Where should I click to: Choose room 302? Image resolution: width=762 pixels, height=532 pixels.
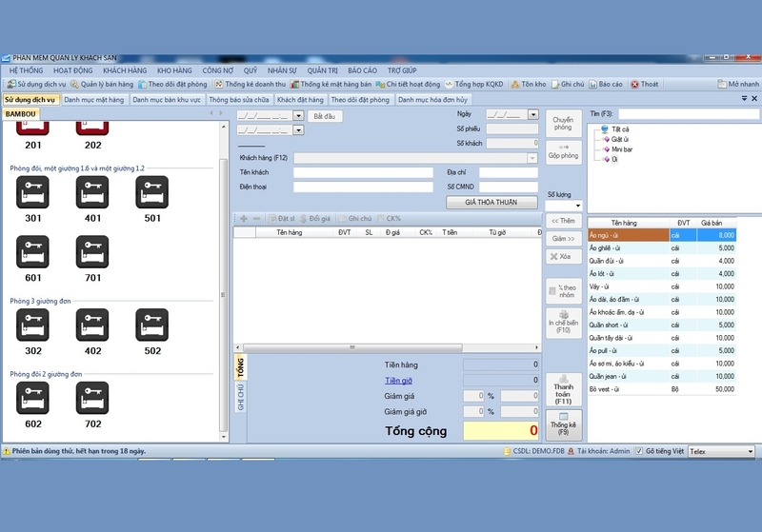click(x=32, y=325)
